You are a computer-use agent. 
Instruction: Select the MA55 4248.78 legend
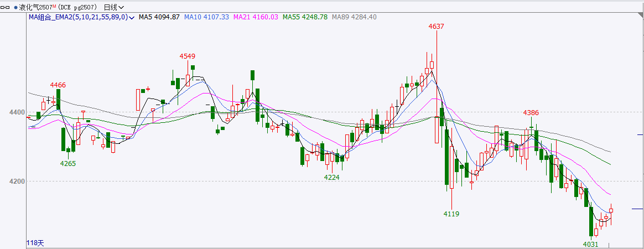coord(305,17)
